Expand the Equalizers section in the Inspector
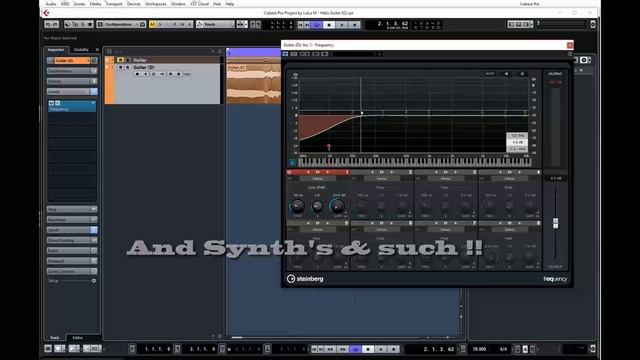Image resolution: width=640 pixels, height=360 pixels. (x=72, y=219)
